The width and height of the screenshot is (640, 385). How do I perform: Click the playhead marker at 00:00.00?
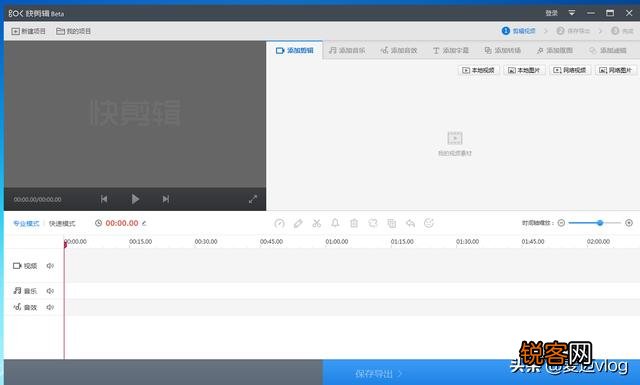click(65, 244)
